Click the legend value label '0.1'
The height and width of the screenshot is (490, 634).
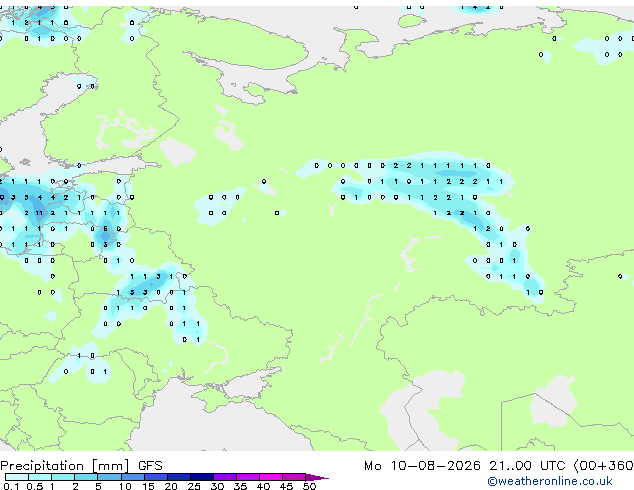tap(11, 486)
